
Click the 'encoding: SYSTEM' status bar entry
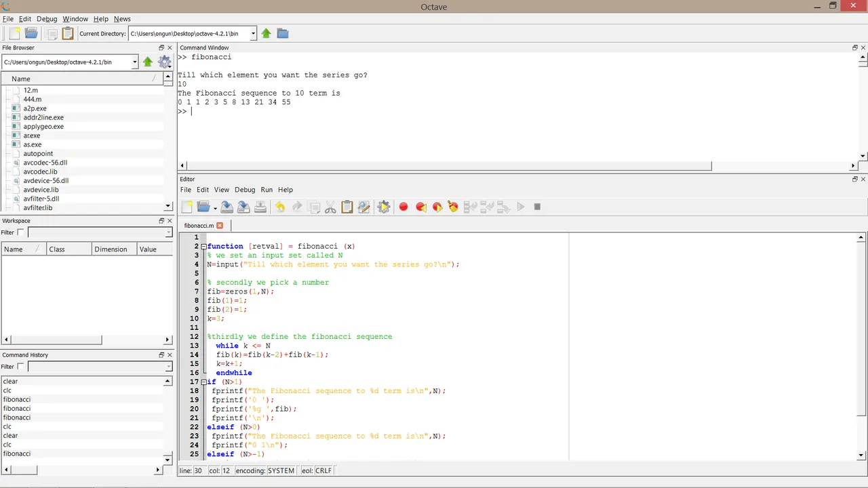coord(265,470)
